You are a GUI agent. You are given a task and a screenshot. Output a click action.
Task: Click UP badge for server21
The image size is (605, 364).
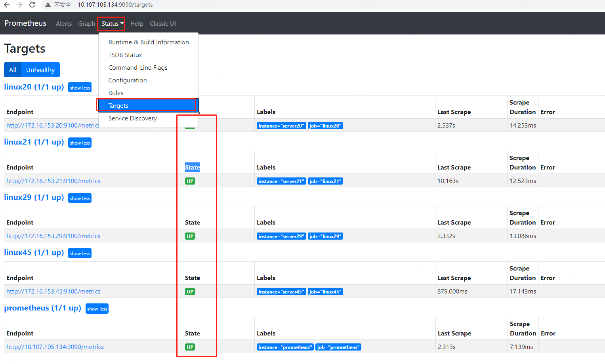[x=190, y=181]
